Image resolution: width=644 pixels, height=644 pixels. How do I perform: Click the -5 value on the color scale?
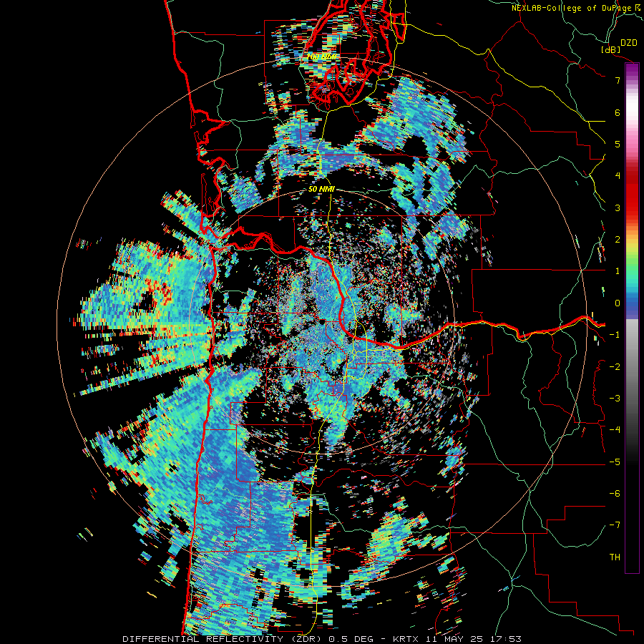point(615,462)
